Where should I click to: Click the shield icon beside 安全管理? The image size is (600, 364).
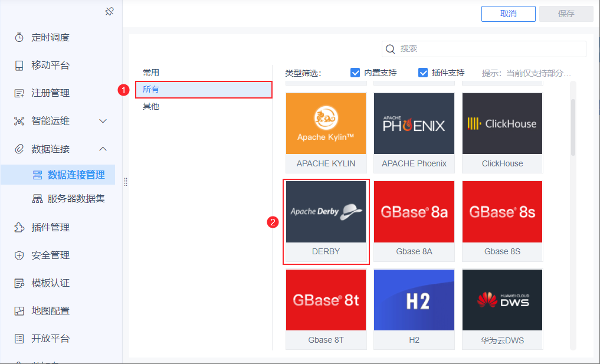click(x=19, y=255)
